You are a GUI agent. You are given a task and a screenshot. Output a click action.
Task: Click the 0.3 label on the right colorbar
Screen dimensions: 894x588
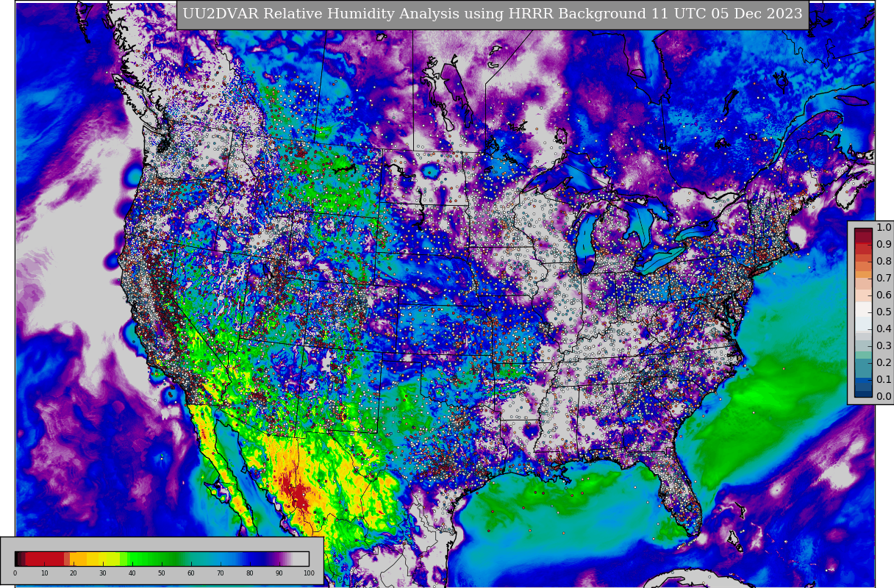[x=884, y=345]
